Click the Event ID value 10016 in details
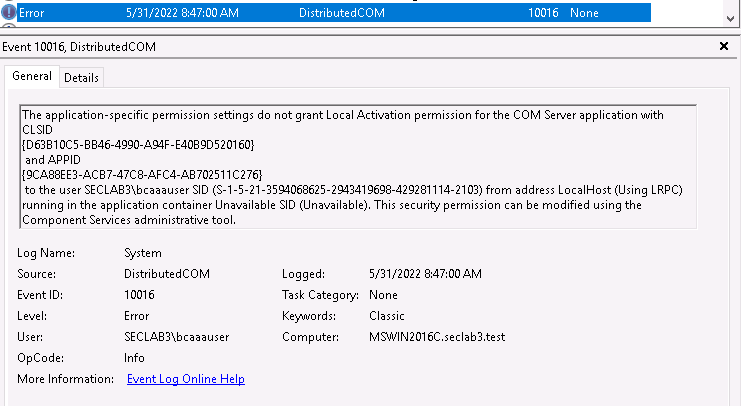The image size is (741, 406). 139,295
